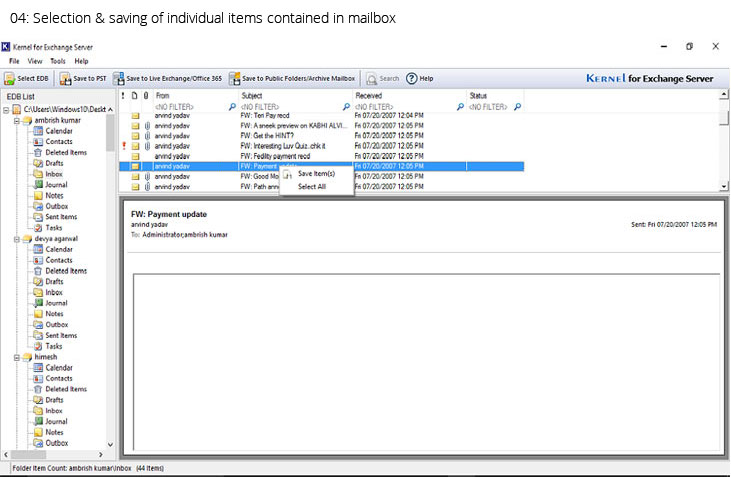Collapse the ambrish kumar mailbox node
This screenshot has width=731, height=477.
click(x=17, y=121)
